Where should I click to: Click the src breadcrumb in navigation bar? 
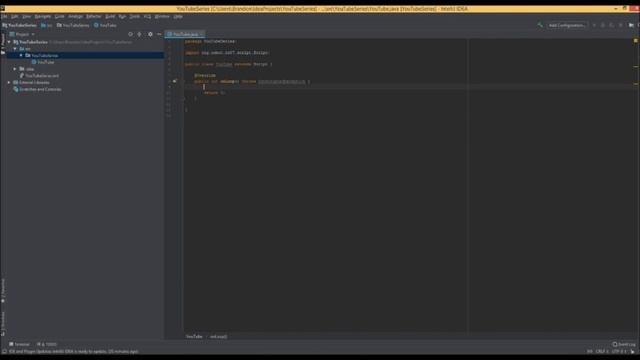(x=47, y=25)
